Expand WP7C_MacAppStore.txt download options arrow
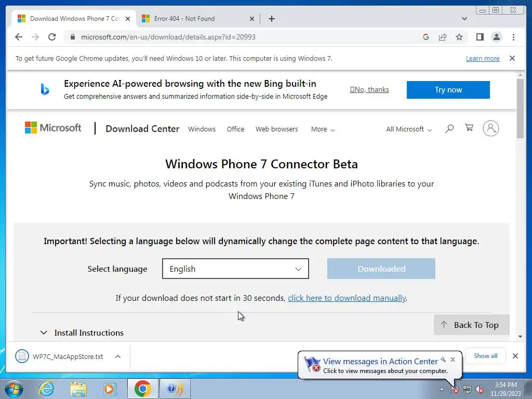 [x=118, y=356]
